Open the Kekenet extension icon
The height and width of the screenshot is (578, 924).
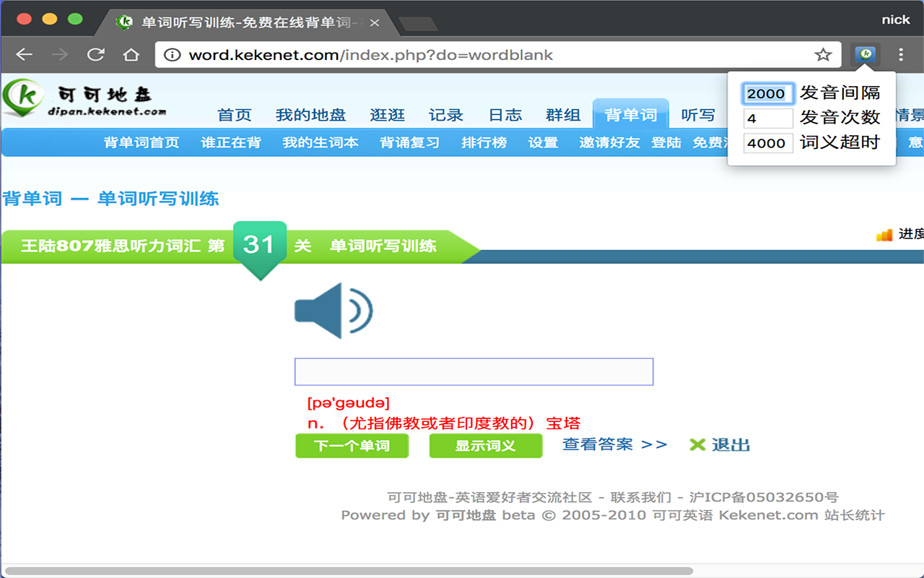click(x=865, y=54)
